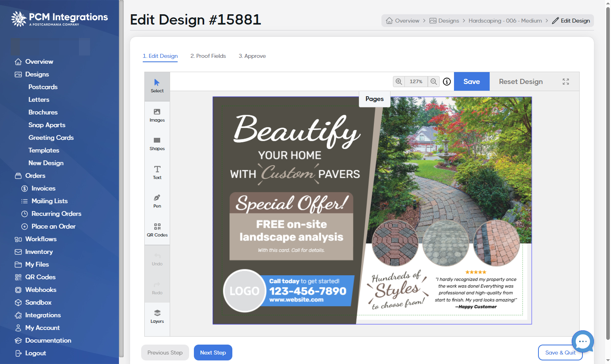Open the QR Codes tool in toolbar

[x=157, y=230]
